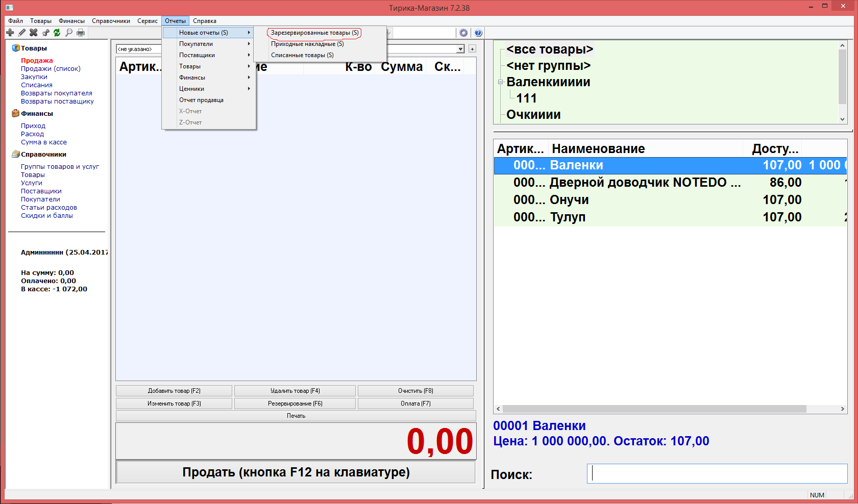Select the Онучи product row
The height and width of the screenshot is (504, 858).
[x=670, y=200]
